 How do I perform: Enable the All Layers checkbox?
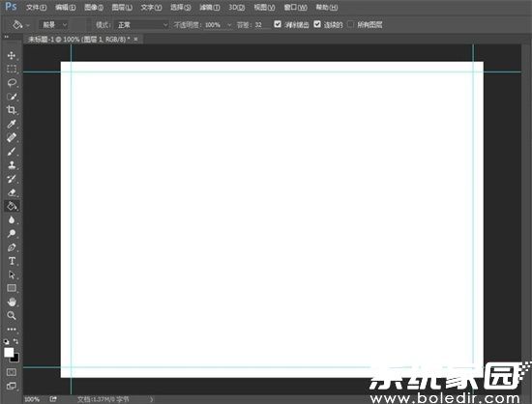[x=351, y=24]
